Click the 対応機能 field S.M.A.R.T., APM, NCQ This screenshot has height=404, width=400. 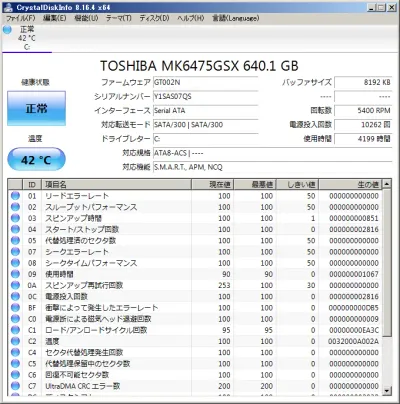click(x=272, y=167)
